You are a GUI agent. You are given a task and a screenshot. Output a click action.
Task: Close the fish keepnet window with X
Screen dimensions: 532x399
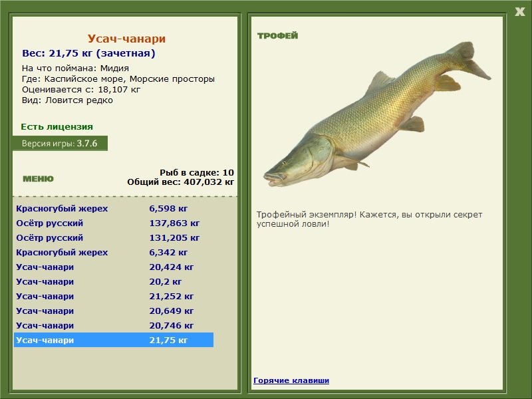(519, 11)
